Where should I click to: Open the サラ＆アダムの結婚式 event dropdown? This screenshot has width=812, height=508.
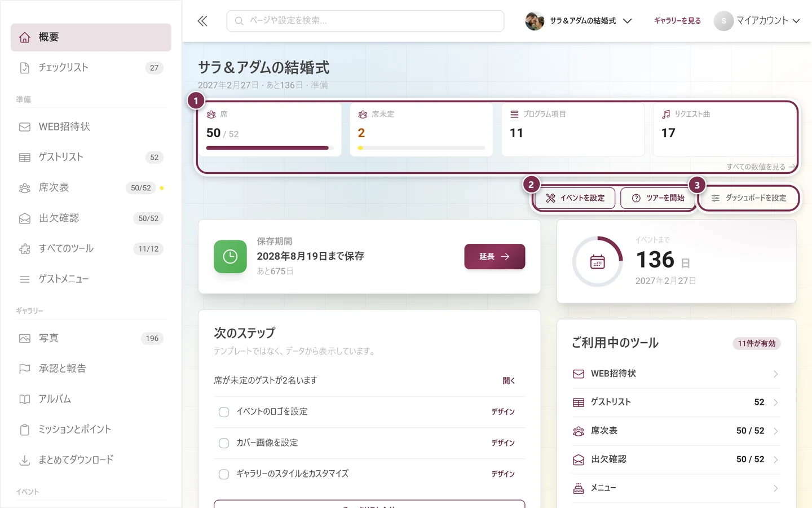click(579, 21)
